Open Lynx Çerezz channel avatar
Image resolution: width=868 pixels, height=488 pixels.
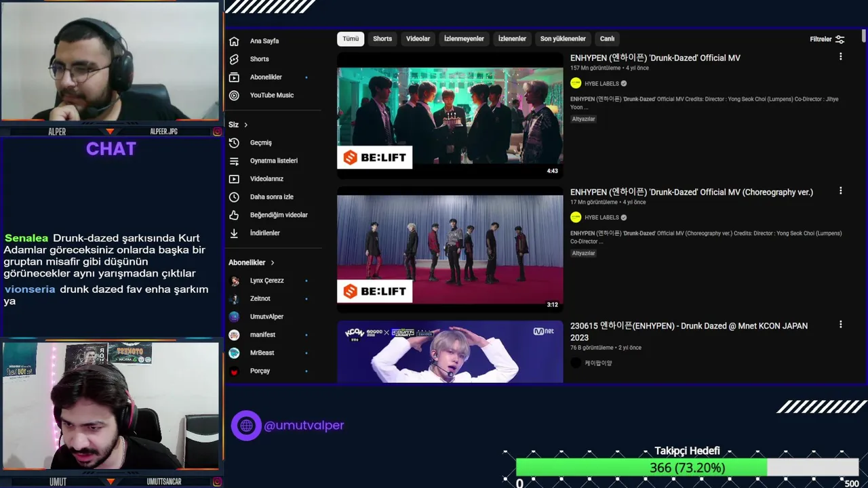click(234, 281)
